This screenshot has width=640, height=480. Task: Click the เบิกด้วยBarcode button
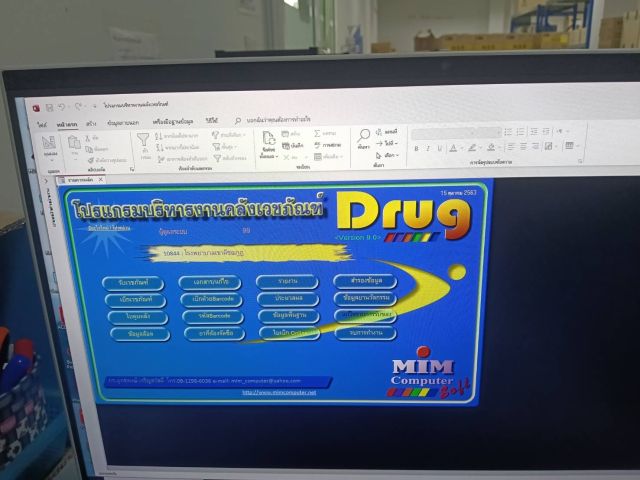[211, 299]
